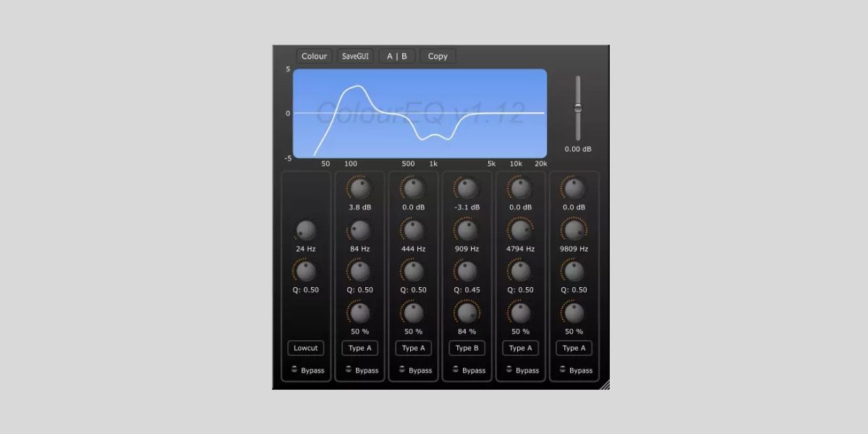Click the percent knob in the 84 Hz band
868x434 pixels.
[359, 313]
